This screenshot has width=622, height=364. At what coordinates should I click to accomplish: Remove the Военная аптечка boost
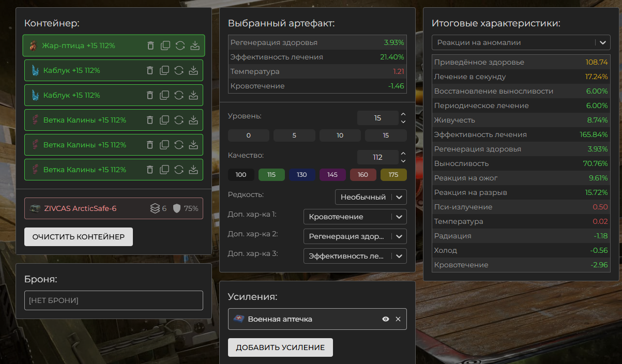[398, 319]
